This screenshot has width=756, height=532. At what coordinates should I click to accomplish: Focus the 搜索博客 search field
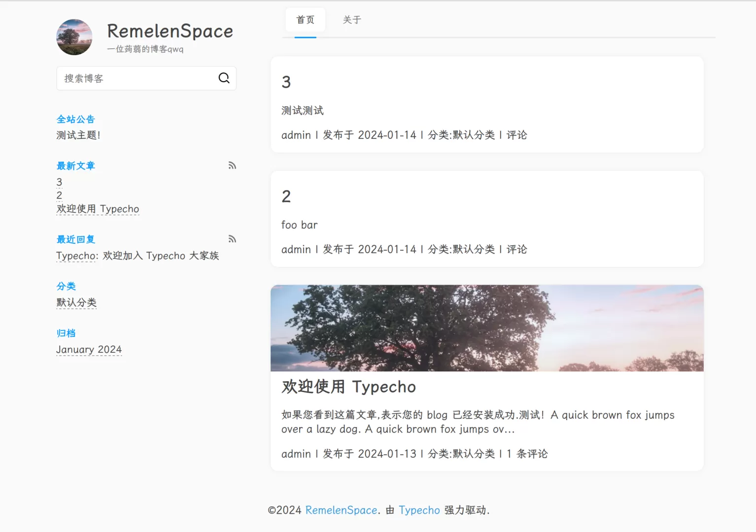point(138,78)
